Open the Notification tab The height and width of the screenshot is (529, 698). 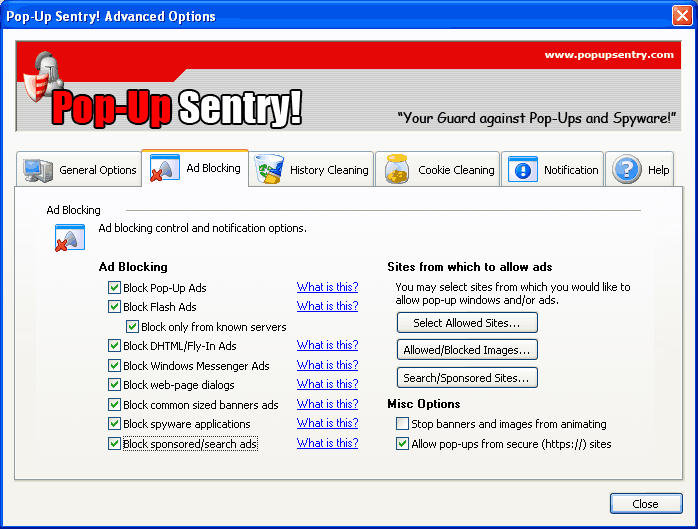552,170
